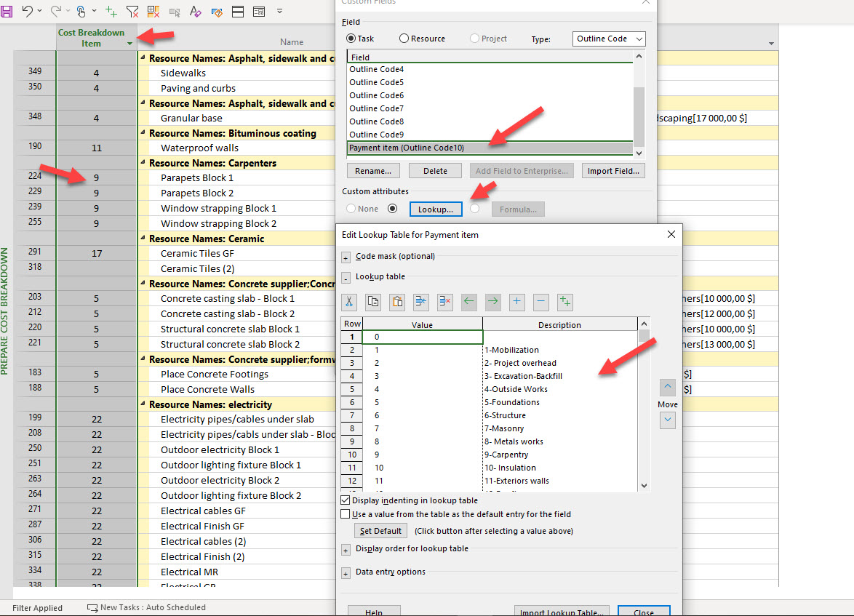This screenshot has width=854, height=616.
Task: Click the Value cell in lookup row 1
Action: tap(422, 337)
